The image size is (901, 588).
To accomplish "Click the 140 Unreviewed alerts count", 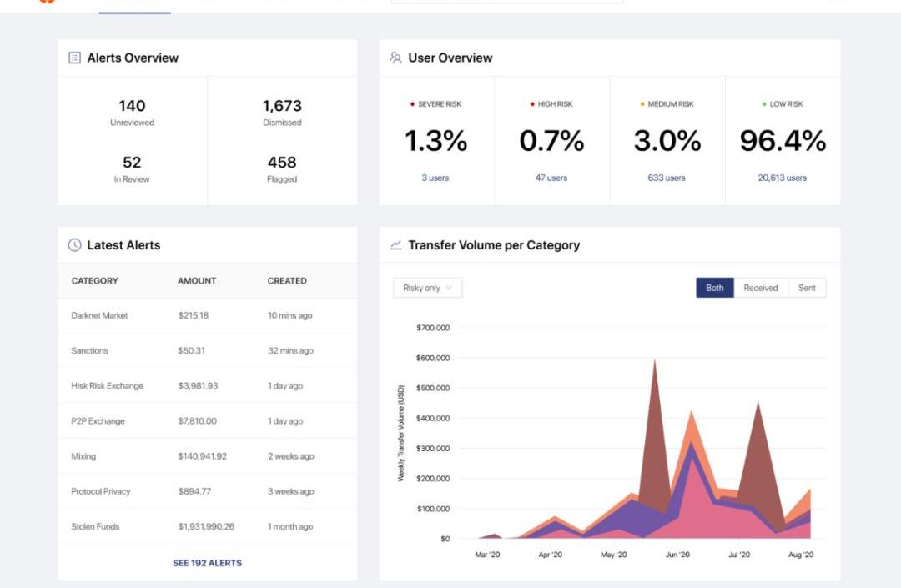I will (132, 107).
